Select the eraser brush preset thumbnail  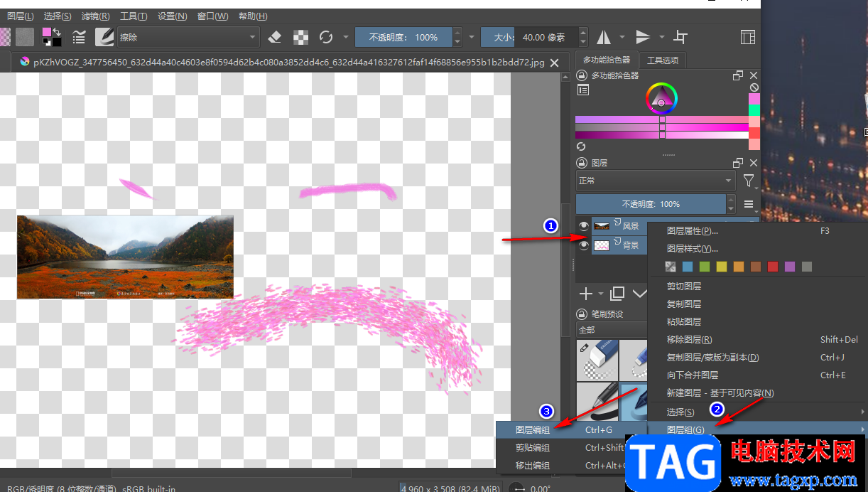(x=597, y=359)
